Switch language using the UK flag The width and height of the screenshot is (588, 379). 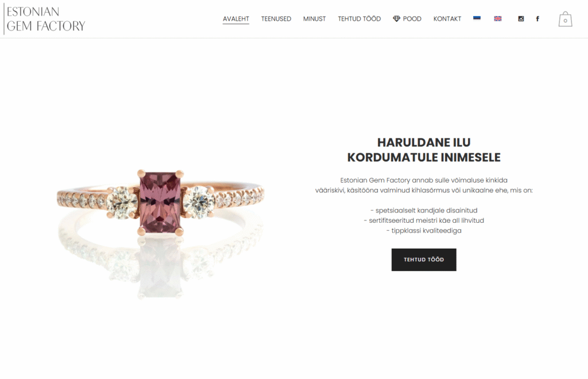(498, 18)
